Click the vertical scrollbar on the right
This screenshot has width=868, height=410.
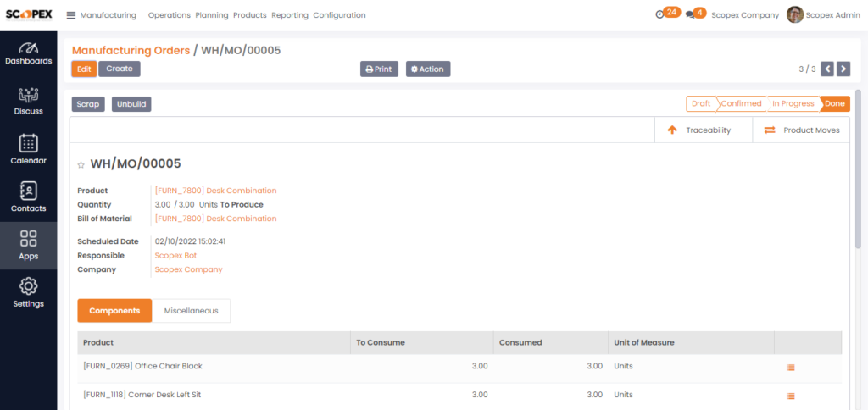tap(858, 169)
